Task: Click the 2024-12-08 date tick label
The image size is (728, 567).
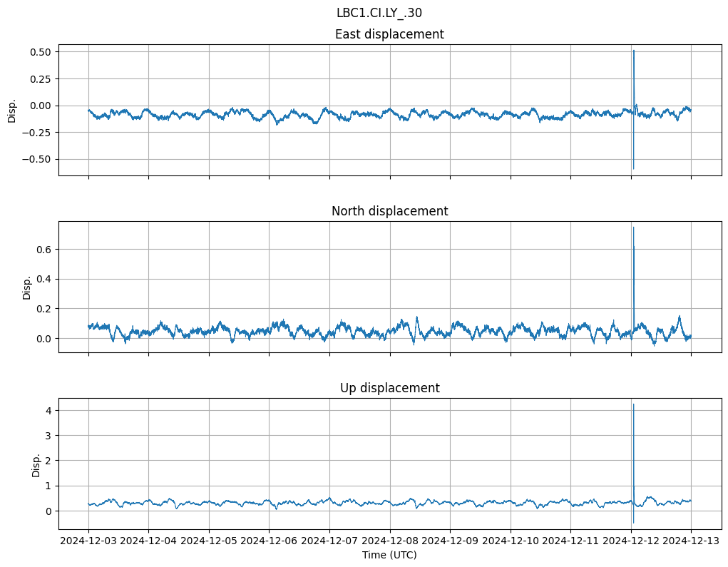Action: pos(389,541)
